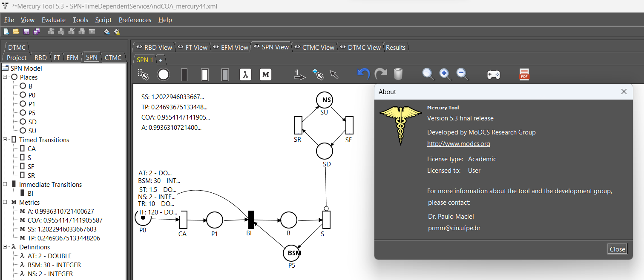Image resolution: width=644 pixels, height=280 pixels.
Task: Click the gear with warning triangle icon
Action: tap(117, 31)
